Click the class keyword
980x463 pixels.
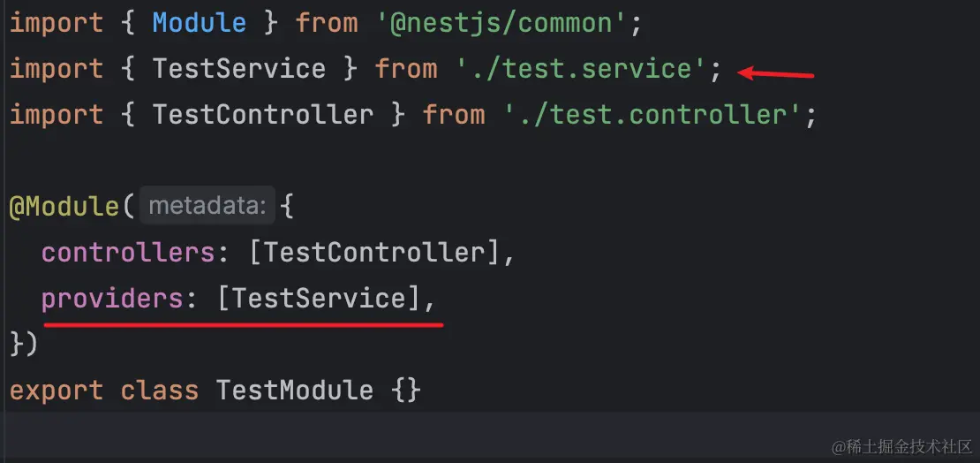point(160,391)
